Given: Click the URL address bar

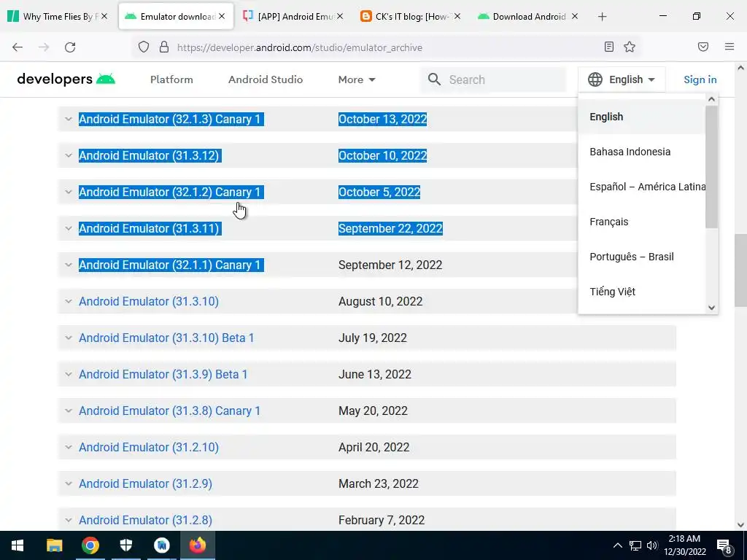Looking at the screenshot, I should click(388, 47).
